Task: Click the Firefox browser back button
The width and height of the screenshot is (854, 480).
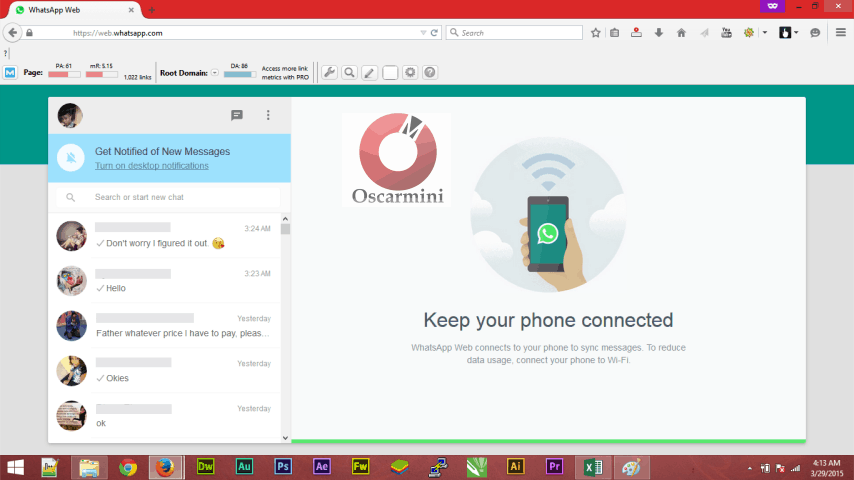Action: pyautogui.click(x=12, y=33)
